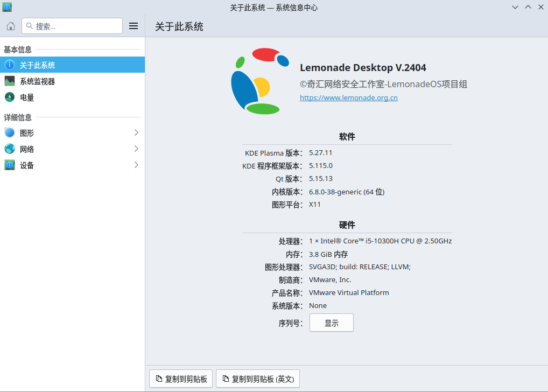The image size is (548, 392).
Task: Click the window app icon in titlebar
Action: pyautogui.click(x=7, y=7)
